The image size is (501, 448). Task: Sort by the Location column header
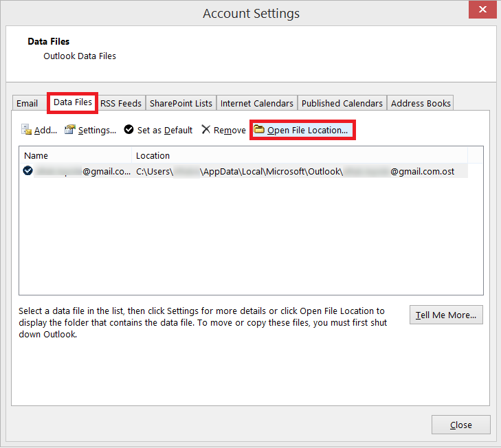(300, 155)
